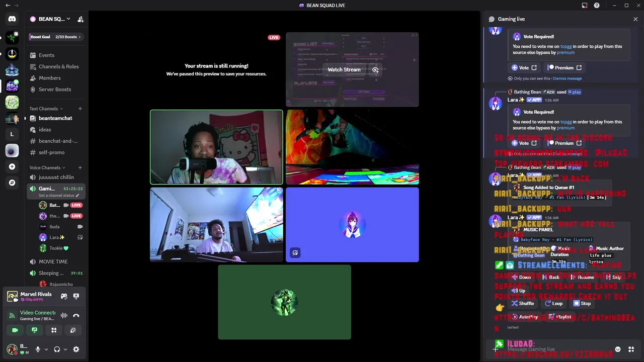Open headphone output options arrow

click(65, 349)
